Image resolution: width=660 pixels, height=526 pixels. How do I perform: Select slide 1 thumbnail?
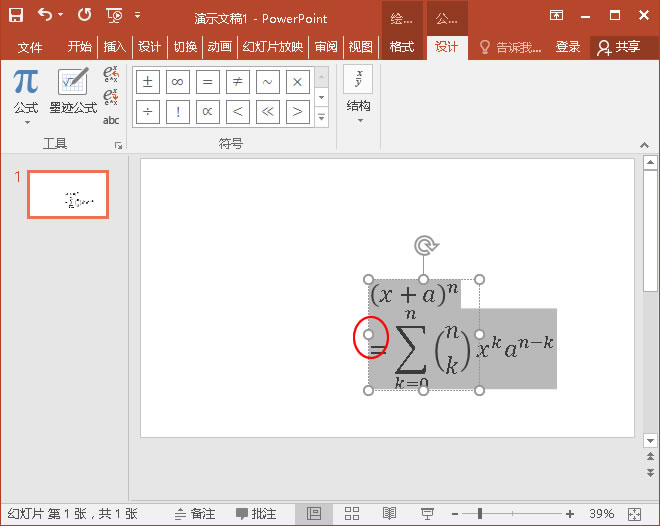click(67, 194)
